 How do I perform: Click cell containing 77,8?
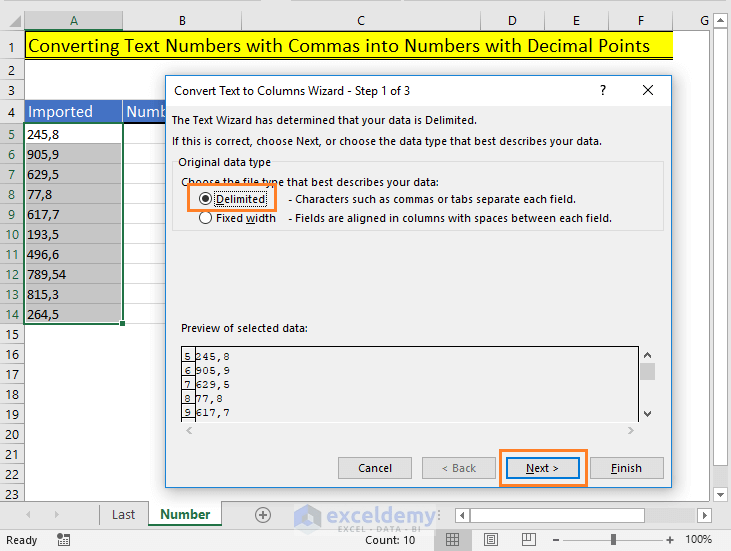tap(74, 194)
